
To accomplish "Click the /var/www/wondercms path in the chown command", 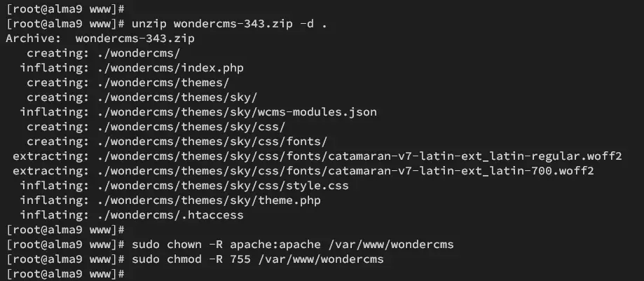I will click(x=391, y=245).
